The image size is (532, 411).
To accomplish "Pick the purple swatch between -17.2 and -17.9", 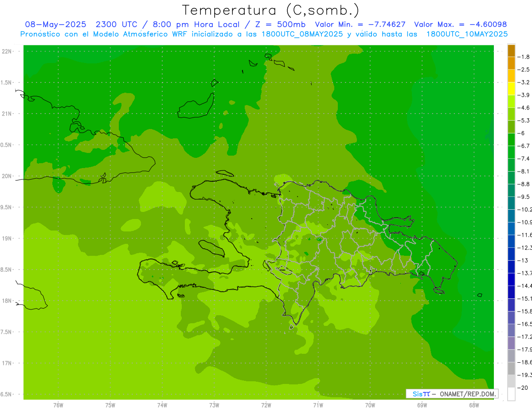I will pyautogui.click(x=511, y=343).
